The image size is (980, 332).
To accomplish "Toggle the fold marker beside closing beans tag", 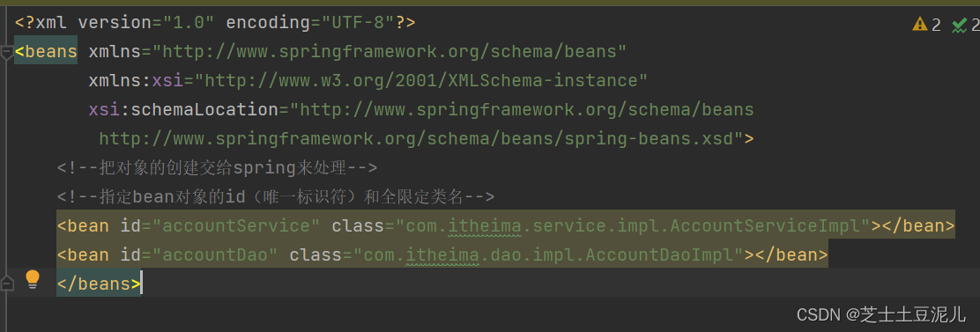I will point(7,284).
